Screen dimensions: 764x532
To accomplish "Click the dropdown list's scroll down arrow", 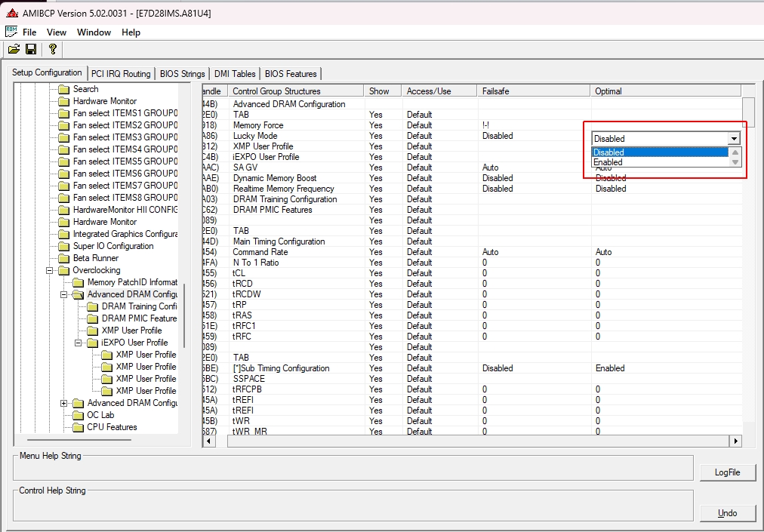I will click(x=735, y=163).
